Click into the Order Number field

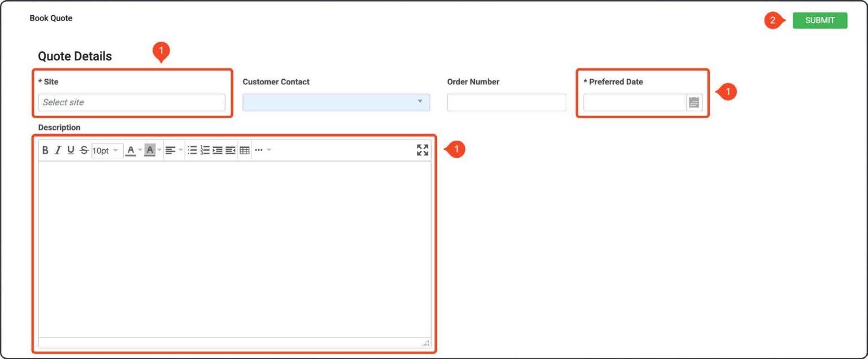coord(506,102)
